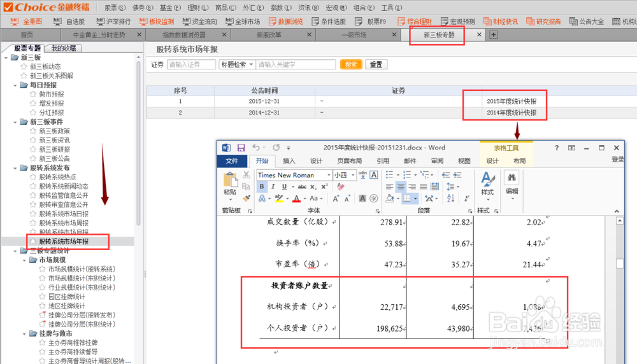Click the 重置 button
The width and height of the screenshot is (637, 364).
tap(376, 64)
